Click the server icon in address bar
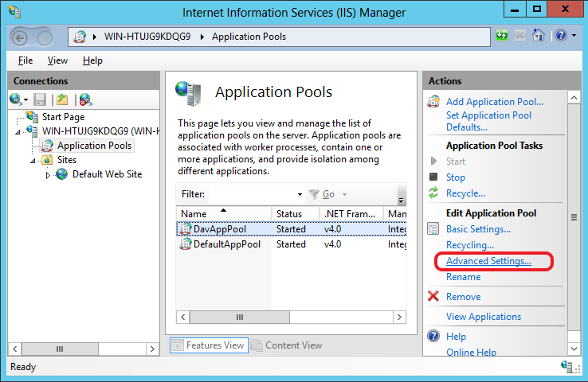The image size is (588, 382). point(80,37)
